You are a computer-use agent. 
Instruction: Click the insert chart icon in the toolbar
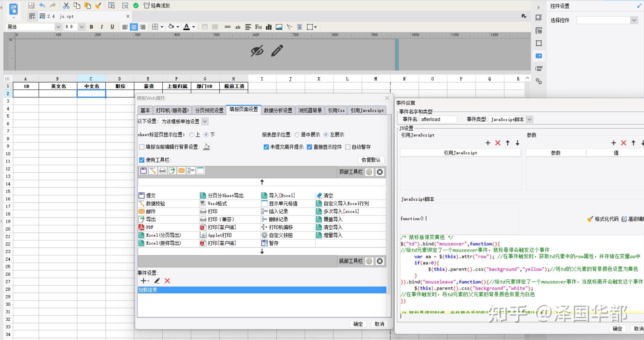pos(269,27)
